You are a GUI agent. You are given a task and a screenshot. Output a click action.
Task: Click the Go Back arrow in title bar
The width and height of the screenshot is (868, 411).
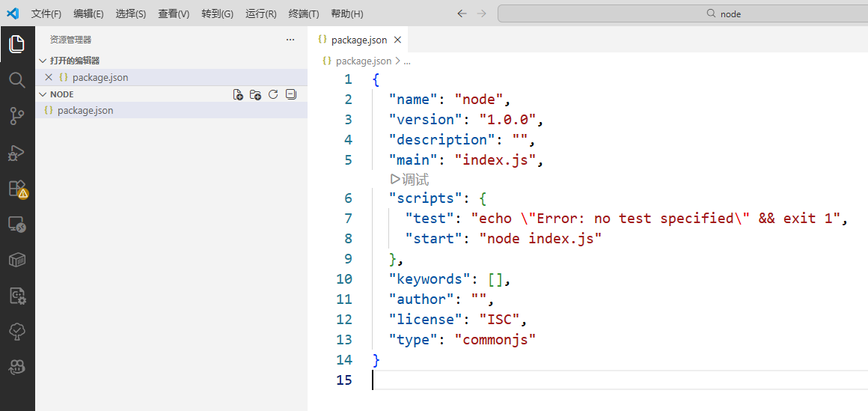(x=462, y=13)
